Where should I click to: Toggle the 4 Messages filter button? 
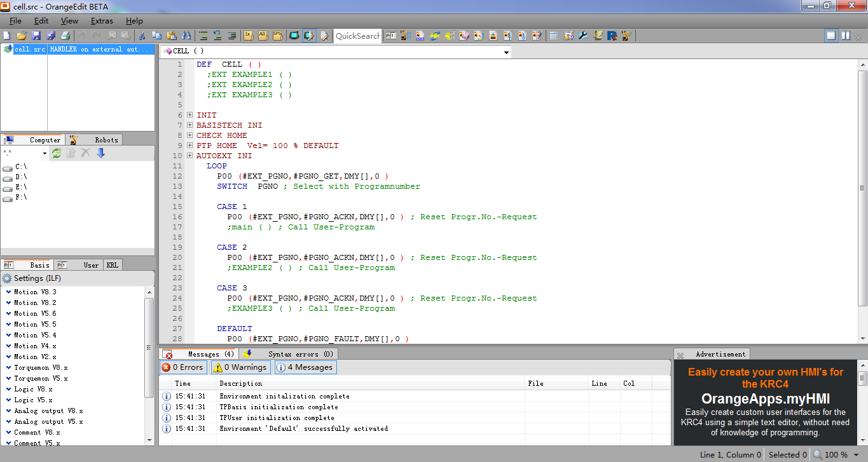pos(305,367)
